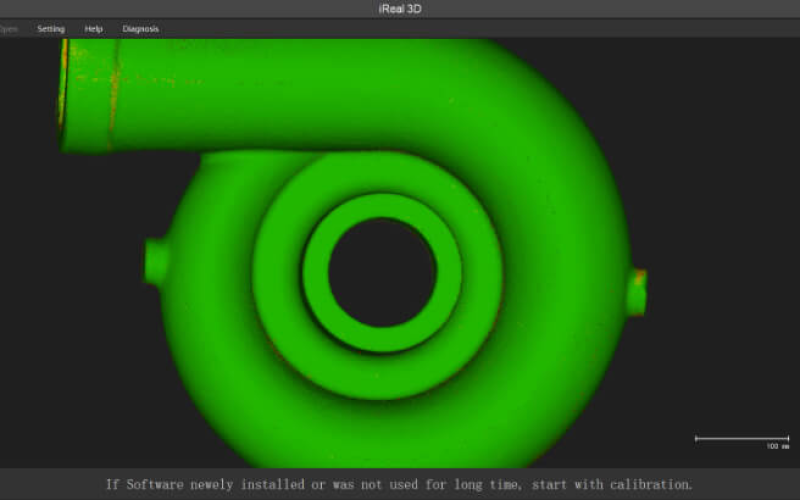Click the calibration hint text at bottom
Viewport: 800px width, 500px height.
click(x=400, y=484)
